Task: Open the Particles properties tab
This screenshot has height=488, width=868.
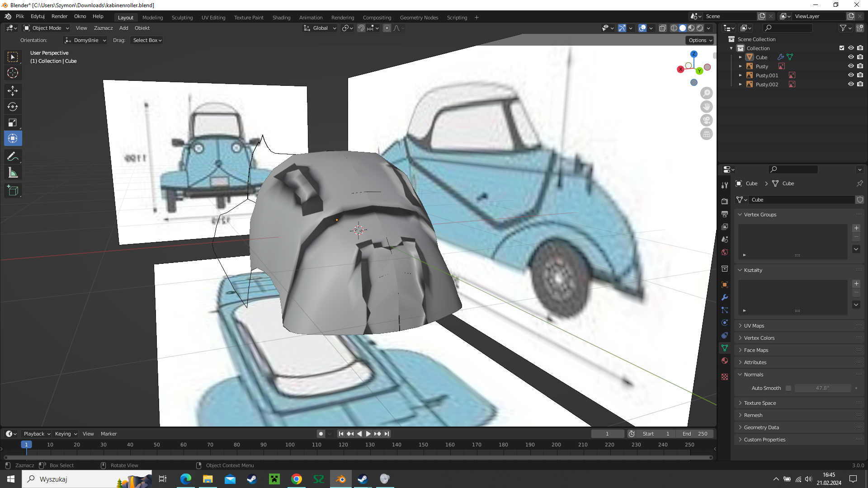Action: (725, 310)
